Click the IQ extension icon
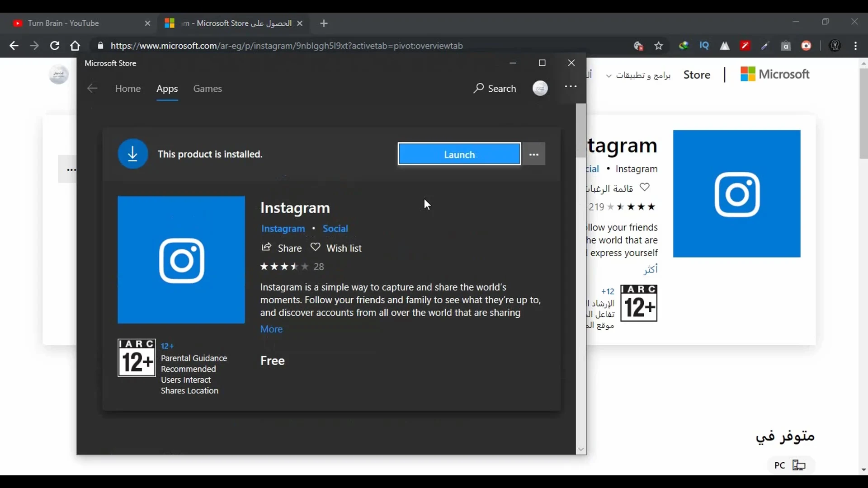The height and width of the screenshot is (488, 868). [x=704, y=46]
